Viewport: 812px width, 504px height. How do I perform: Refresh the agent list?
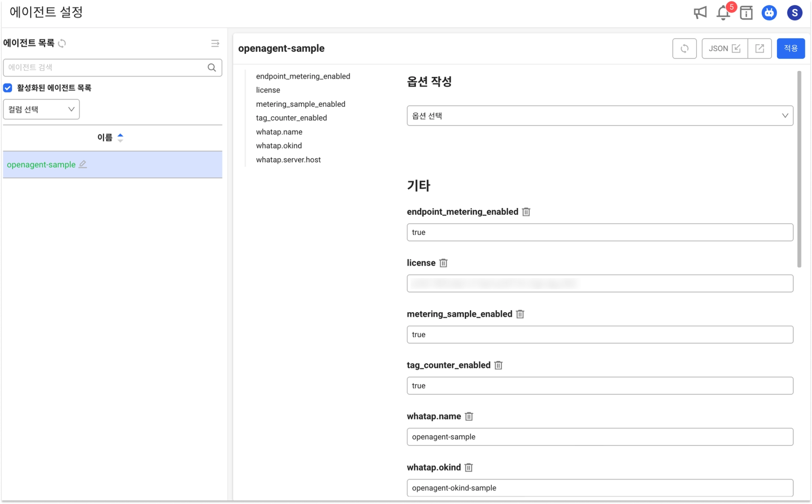[x=62, y=43]
